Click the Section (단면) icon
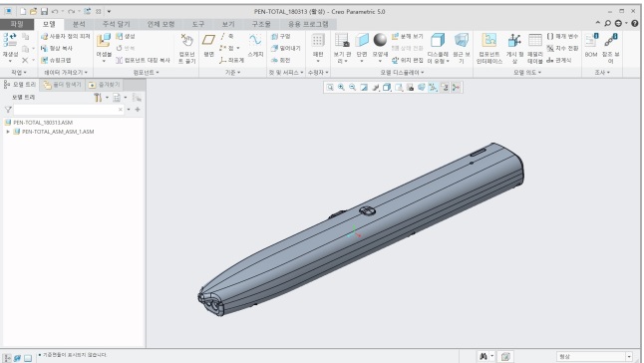Viewport: 644px width, 363px height. (362, 40)
